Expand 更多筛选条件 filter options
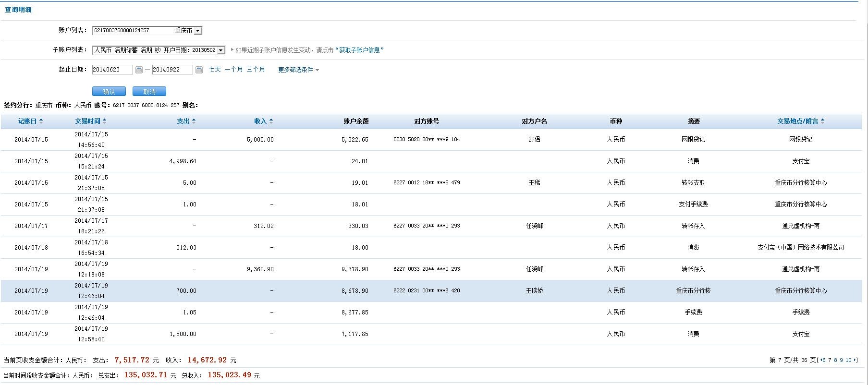Screen dimensions: 868x385 click(x=298, y=70)
